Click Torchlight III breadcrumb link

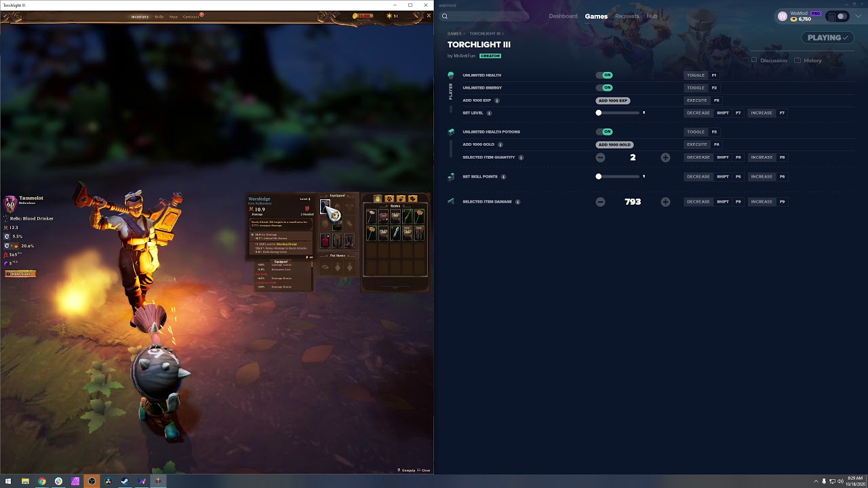484,33
